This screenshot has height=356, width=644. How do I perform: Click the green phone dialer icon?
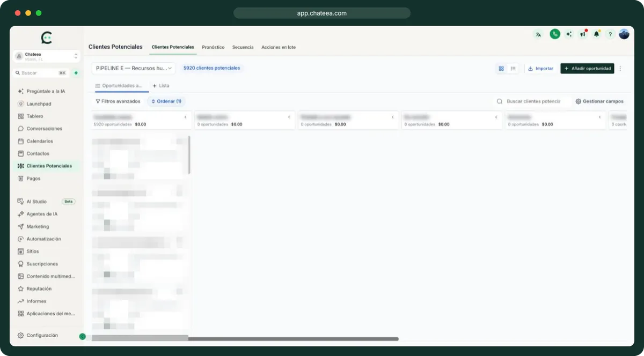coord(555,34)
